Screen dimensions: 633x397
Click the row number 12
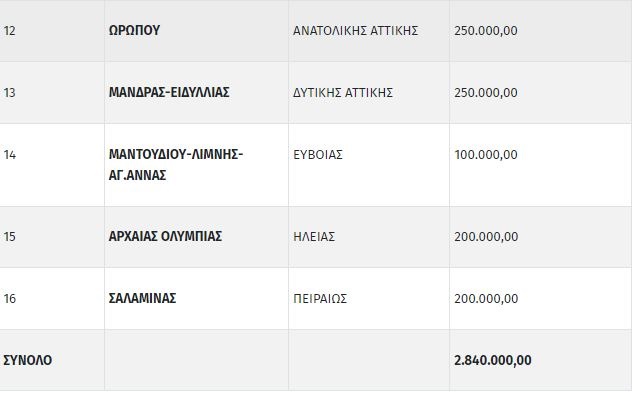click(9, 31)
